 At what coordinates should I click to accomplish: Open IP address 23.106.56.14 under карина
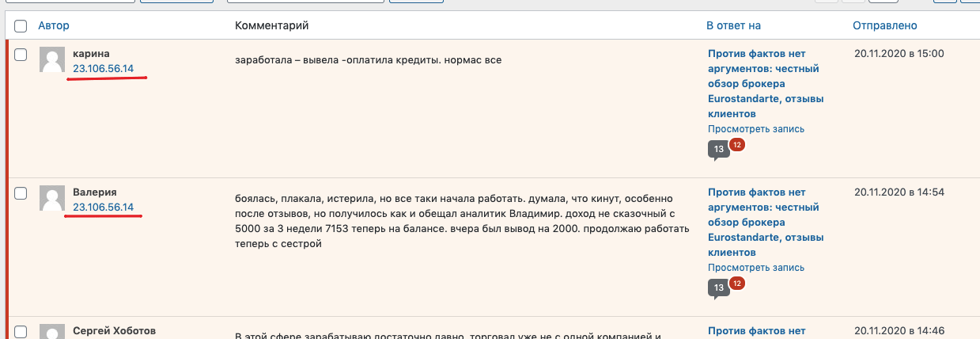[103, 69]
